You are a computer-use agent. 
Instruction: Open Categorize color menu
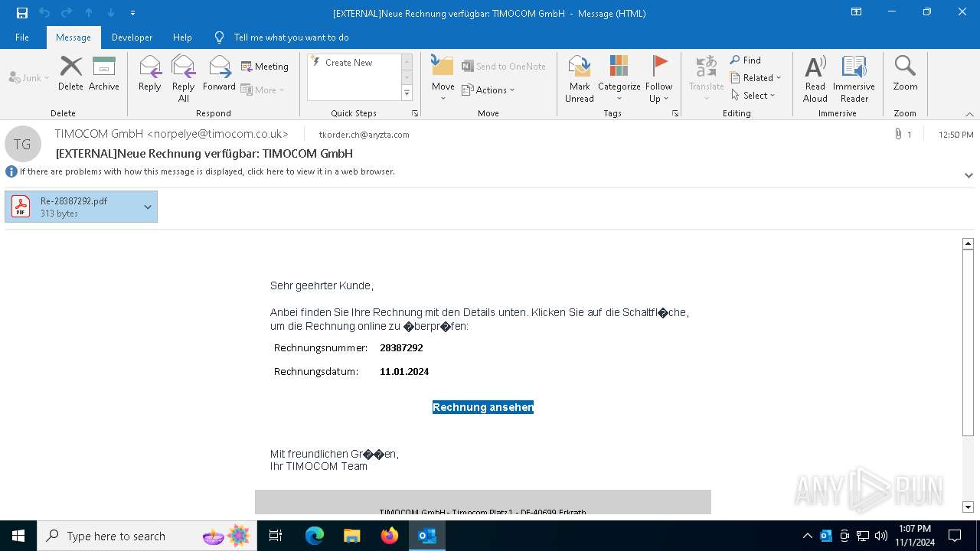[619, 79]
